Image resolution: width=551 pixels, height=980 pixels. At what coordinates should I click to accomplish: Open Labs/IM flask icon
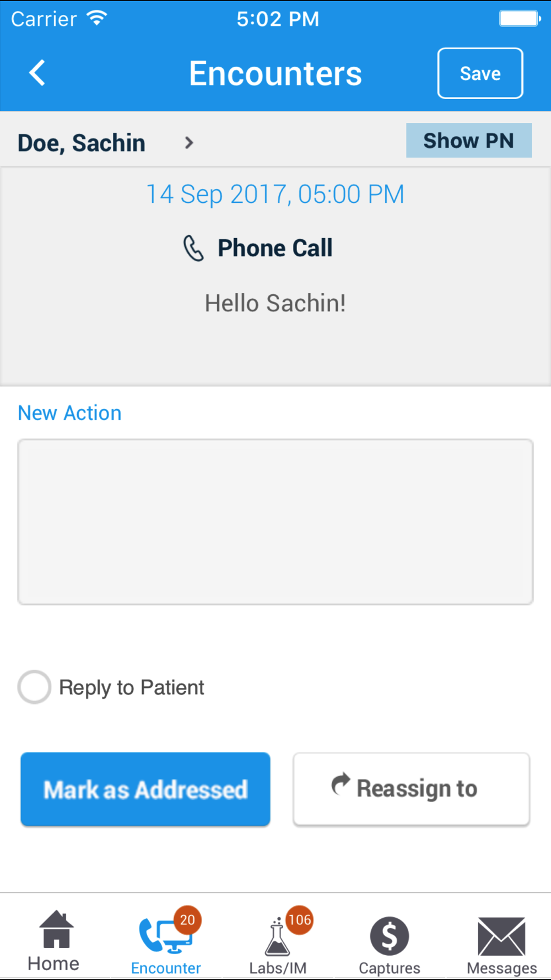(x=277, y=937)
